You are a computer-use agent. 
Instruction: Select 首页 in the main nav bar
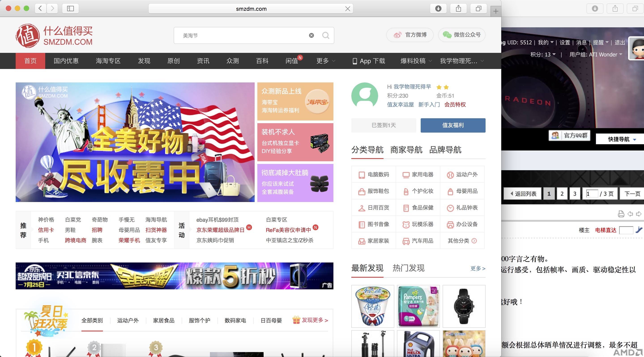(30, 61)
